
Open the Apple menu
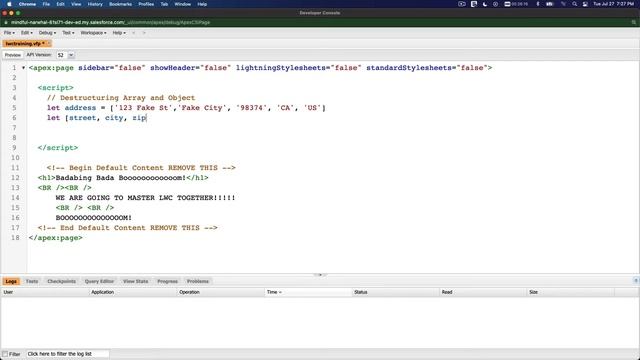(9, 4)
